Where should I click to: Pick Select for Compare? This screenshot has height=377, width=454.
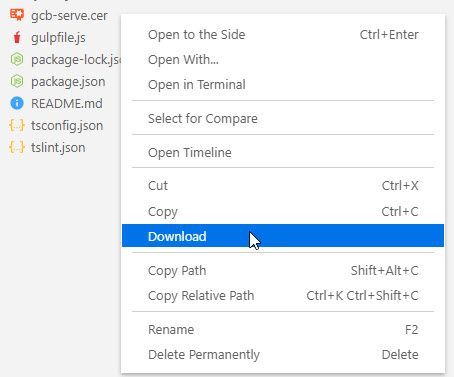283,119
